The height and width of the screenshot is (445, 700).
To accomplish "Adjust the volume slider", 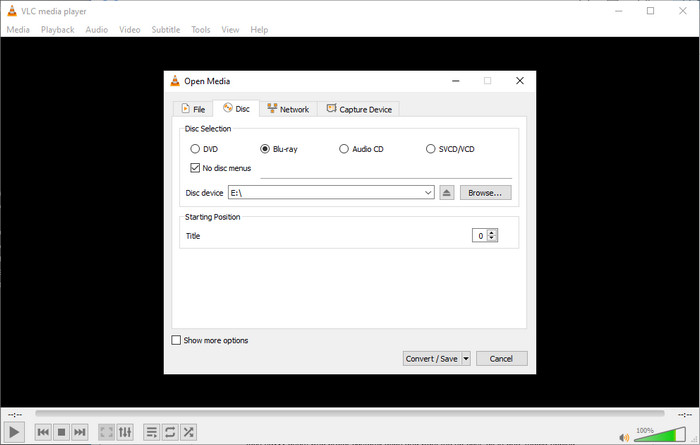I will tap(660, 434).
